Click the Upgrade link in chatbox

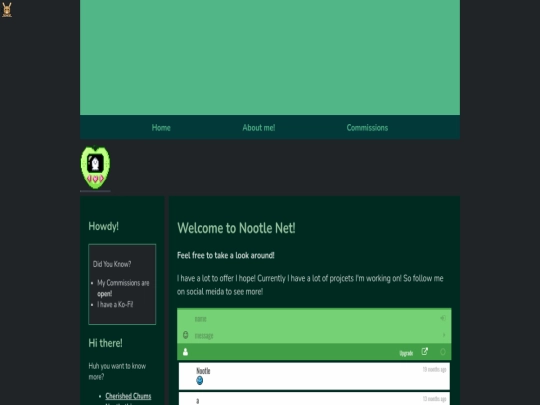406,353
